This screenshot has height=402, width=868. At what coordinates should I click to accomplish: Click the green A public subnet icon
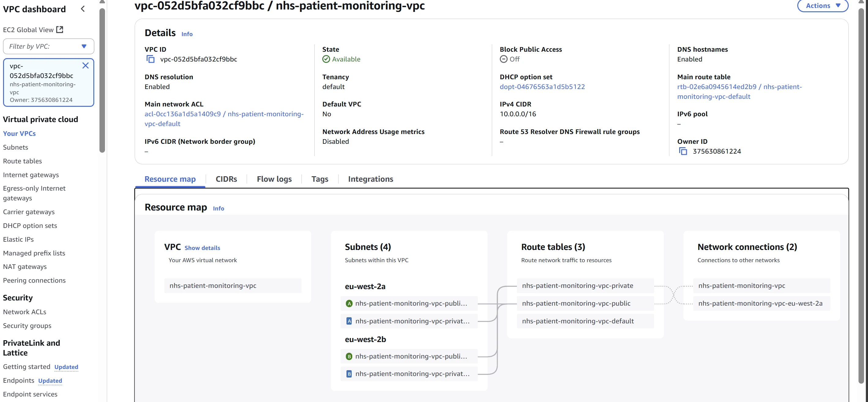[x=349, y=303]
